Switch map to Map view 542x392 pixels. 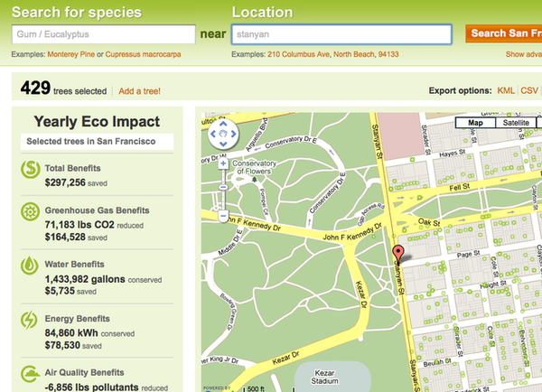(475, 123)
